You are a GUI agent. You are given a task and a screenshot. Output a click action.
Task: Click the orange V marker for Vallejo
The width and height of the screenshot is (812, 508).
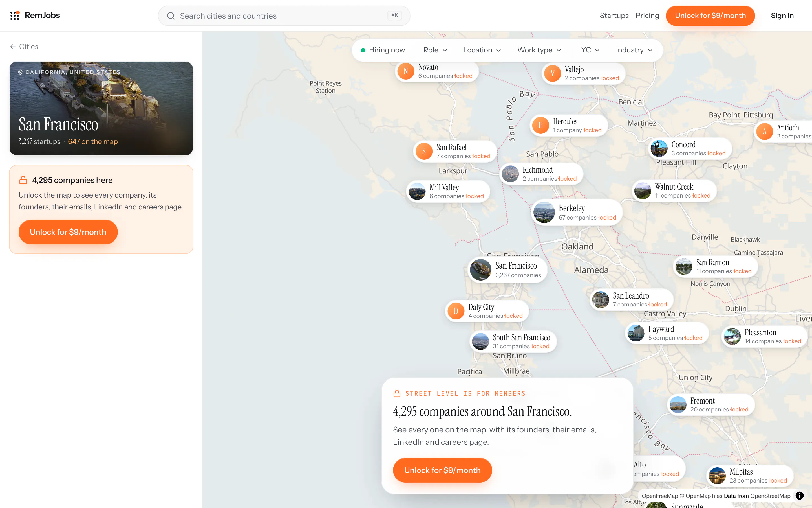(x=552, y=73)
